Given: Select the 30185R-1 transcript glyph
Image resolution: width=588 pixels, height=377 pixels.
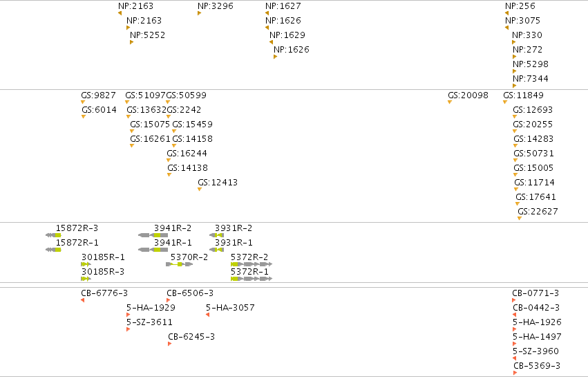Looking at the screenshot, I should [x=86, y=265].
